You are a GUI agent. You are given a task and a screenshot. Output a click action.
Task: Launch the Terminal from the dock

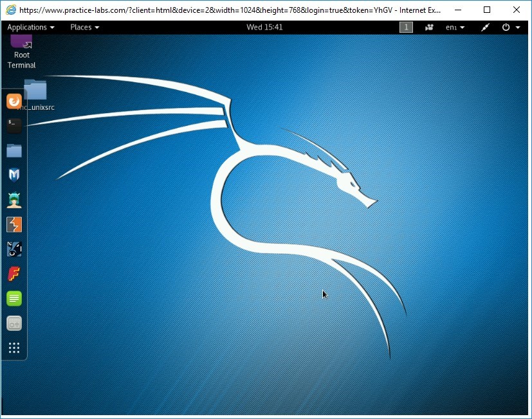click(x=14, y=125)
